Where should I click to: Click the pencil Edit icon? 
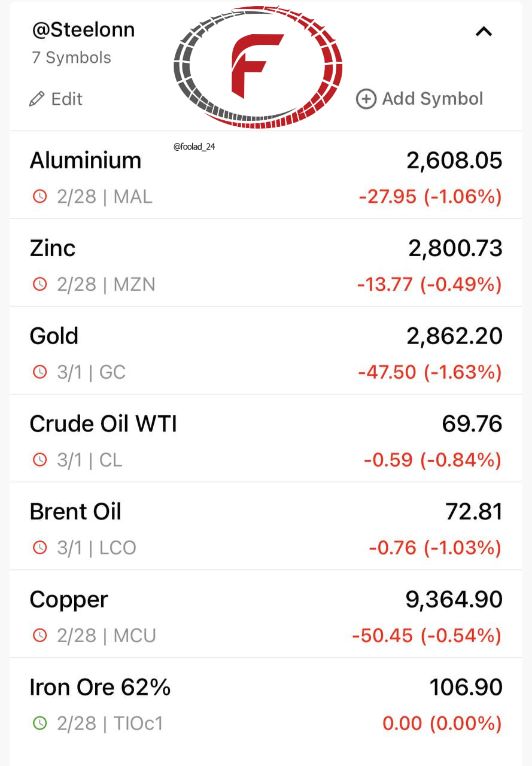tap(37, 99)
